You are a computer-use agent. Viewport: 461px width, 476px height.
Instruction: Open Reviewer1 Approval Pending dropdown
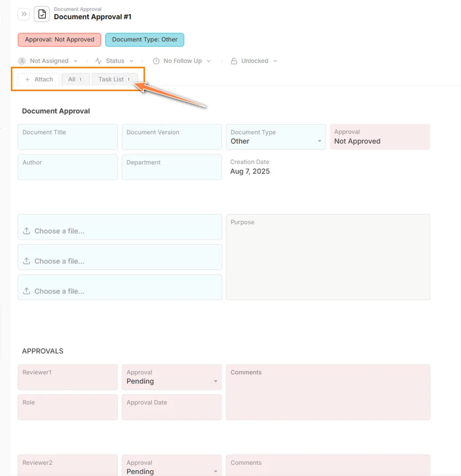pos(215,381)
